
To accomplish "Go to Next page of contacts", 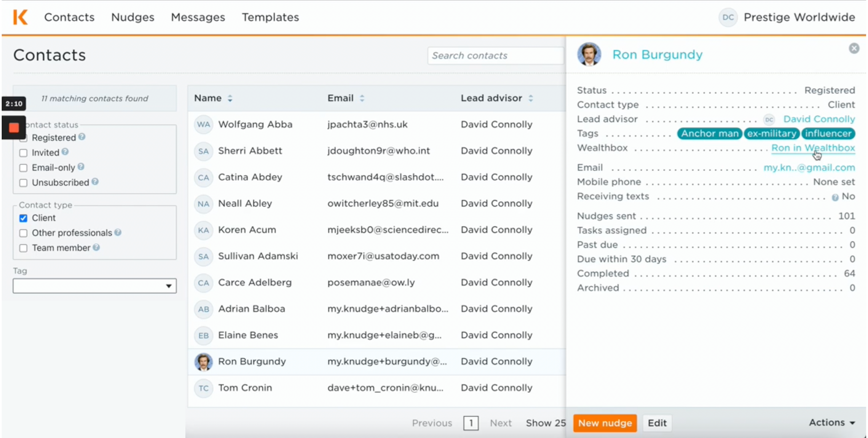I will 501,423.
